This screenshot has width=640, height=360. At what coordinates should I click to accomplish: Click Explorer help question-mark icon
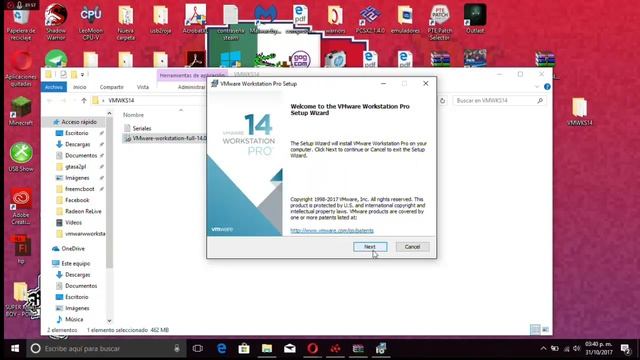point(547,87)
